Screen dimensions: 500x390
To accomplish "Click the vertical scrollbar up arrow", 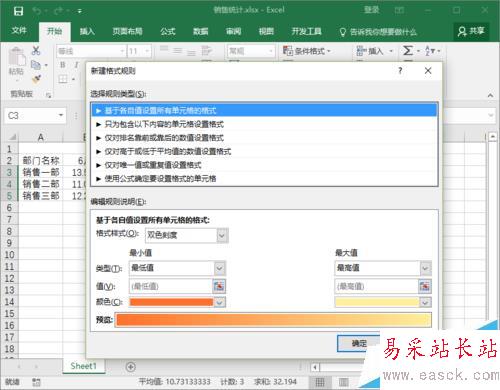I will pos(493,137).
